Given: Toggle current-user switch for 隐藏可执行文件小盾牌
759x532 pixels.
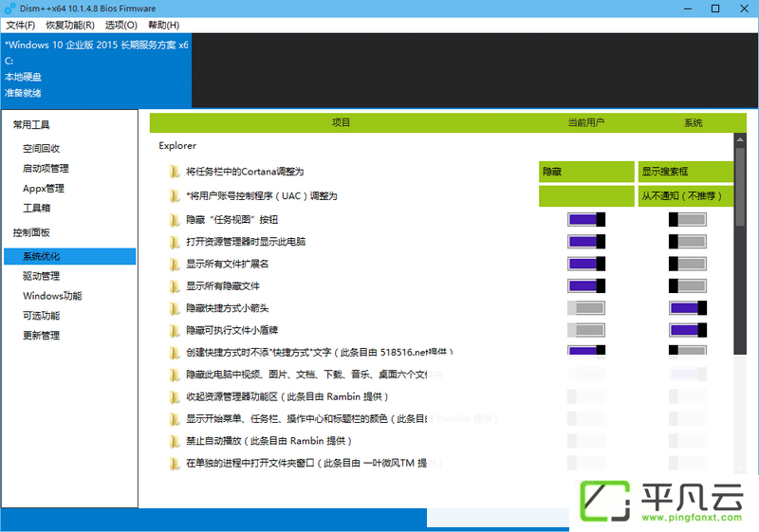Looking at the screenshot, I should 586,330.
